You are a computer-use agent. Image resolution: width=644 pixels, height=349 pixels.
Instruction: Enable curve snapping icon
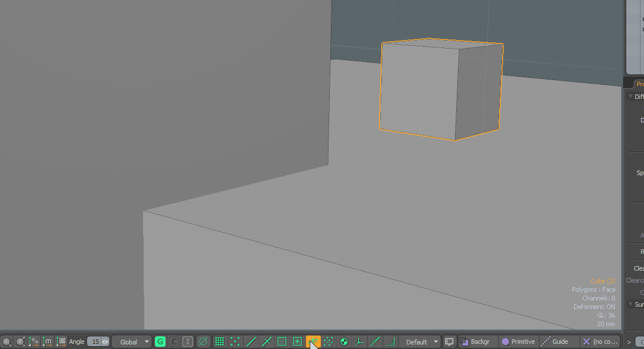tap(375, 342)
